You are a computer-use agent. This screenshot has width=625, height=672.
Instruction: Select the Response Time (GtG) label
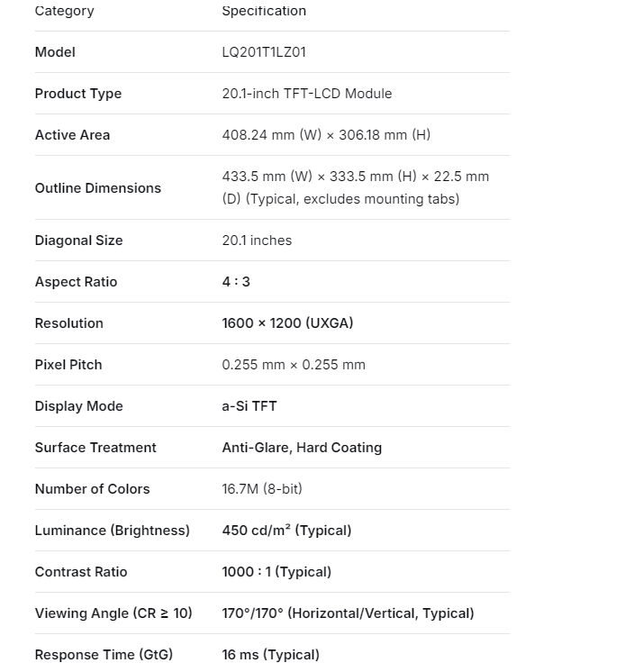[104, 655]
